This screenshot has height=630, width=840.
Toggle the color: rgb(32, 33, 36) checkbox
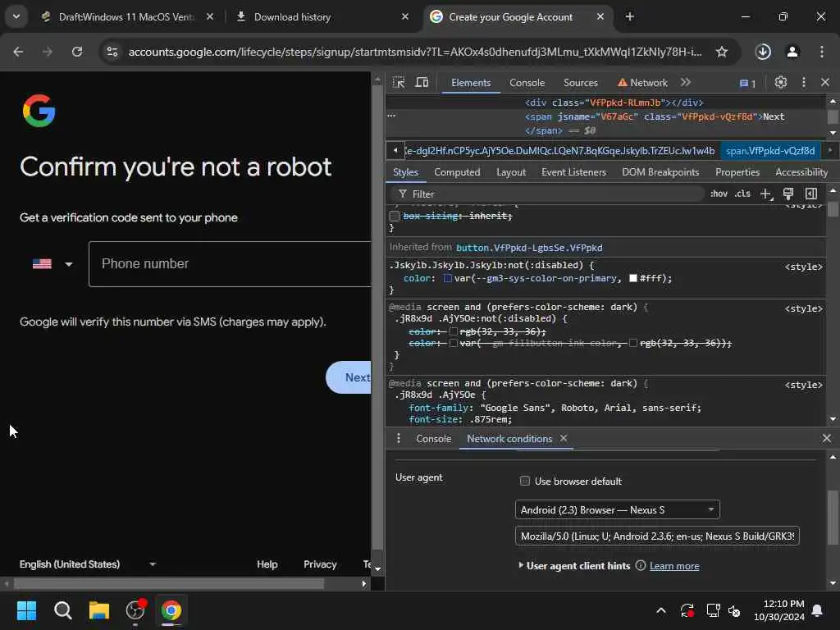tap(453, 331)
